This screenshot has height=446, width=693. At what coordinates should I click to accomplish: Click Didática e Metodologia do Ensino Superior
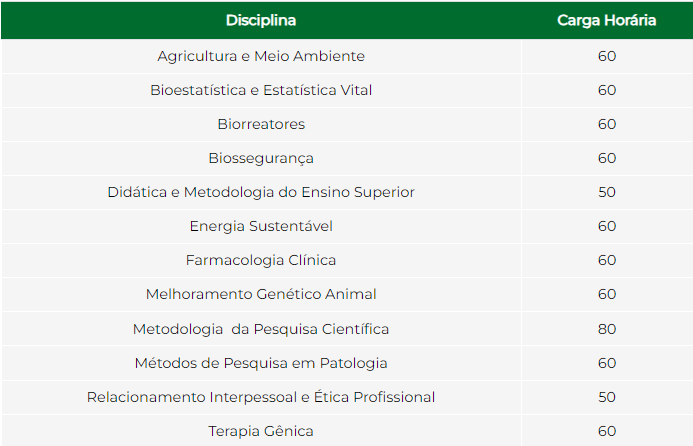pyautogui.click(x=261, y=192)
